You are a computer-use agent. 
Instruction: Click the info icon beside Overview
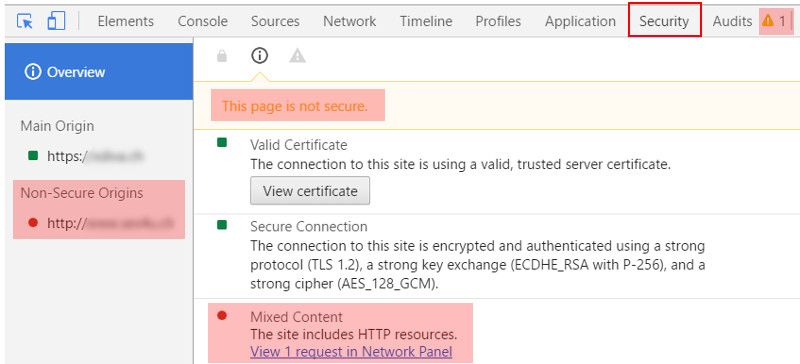pyautogui.click(x=32, y=72)
